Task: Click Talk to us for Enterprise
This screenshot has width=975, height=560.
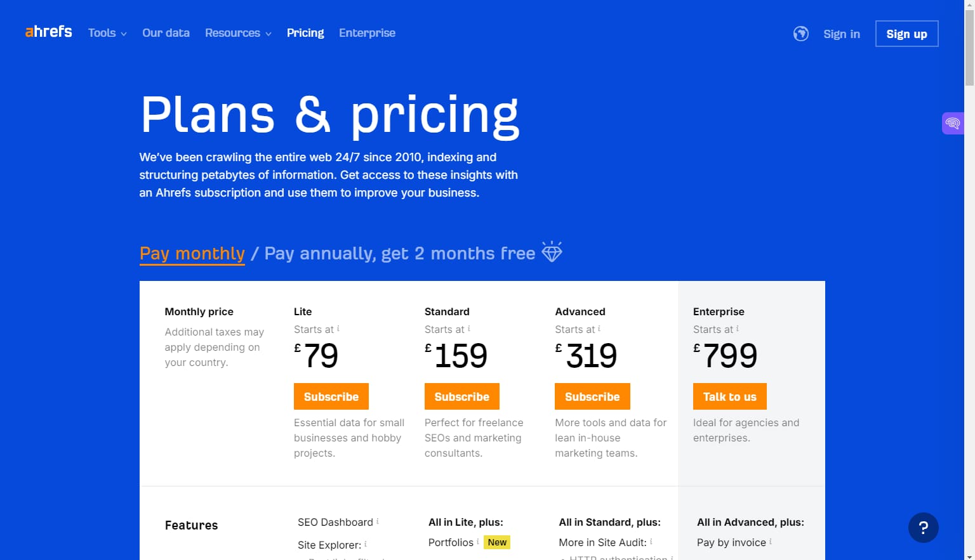Action: tap(729, 396)
